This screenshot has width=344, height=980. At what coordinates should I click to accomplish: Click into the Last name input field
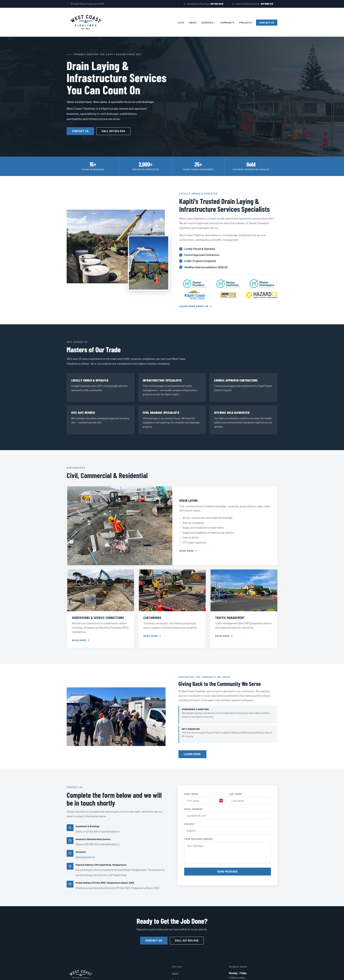coord(250,801)
